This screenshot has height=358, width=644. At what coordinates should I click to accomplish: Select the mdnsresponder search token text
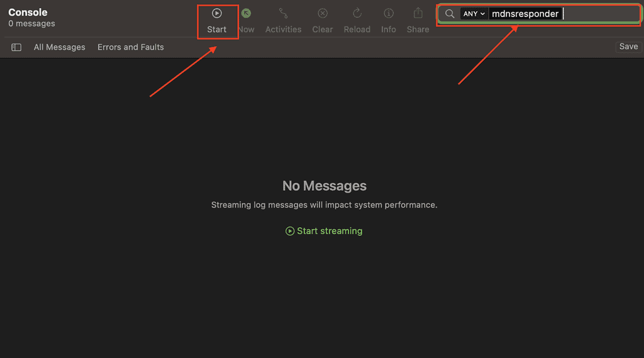[525, 14]
